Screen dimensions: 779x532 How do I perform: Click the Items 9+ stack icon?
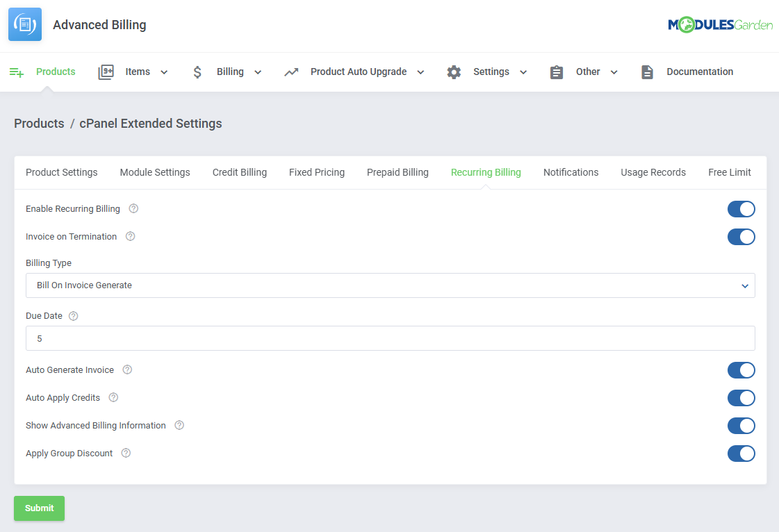pos(106,72)
